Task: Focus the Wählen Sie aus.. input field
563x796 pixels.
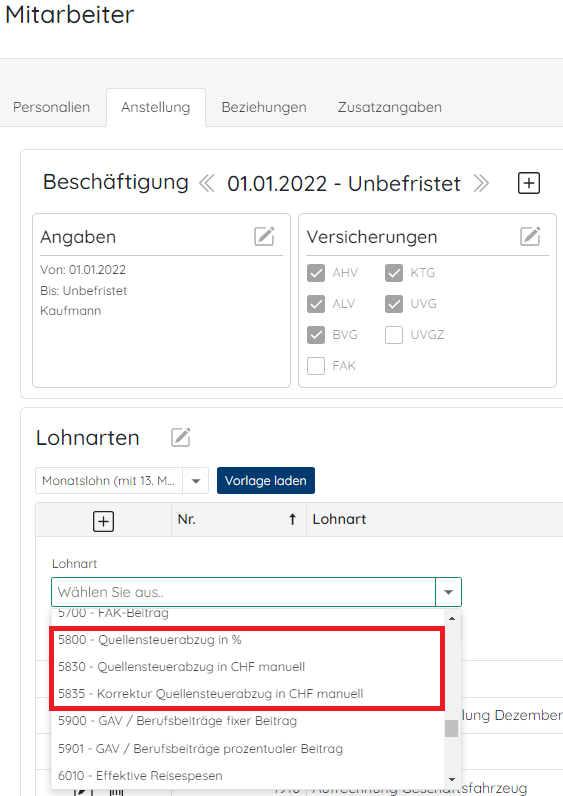Action: 244,592
